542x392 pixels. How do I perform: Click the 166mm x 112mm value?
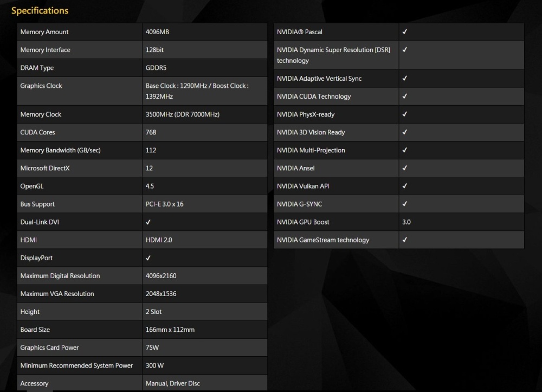coord(170,330)
